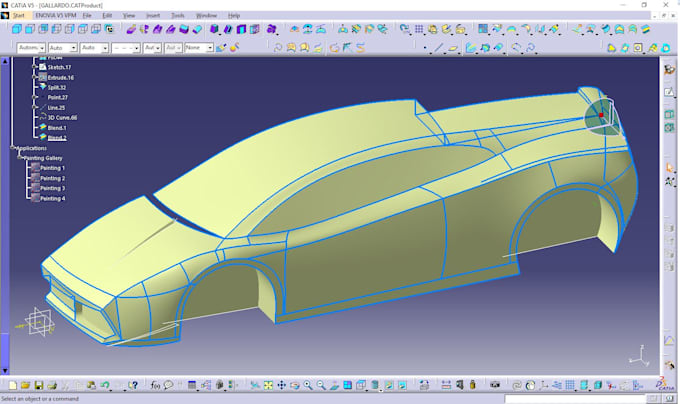Choose the Plane creation tool in top toolbar
The width and height of the screenshot is (680, 404).
[x=453, y=48]
